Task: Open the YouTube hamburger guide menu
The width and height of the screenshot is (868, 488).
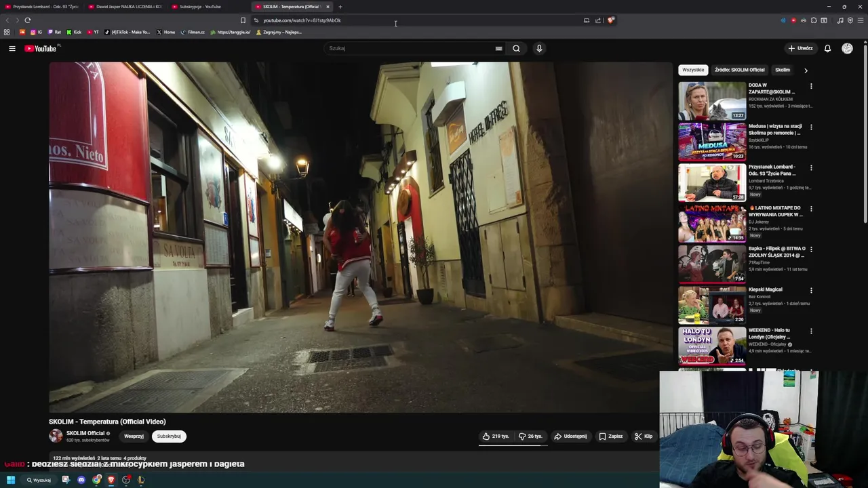Action: pyautogui.click(x=12, y=48)
